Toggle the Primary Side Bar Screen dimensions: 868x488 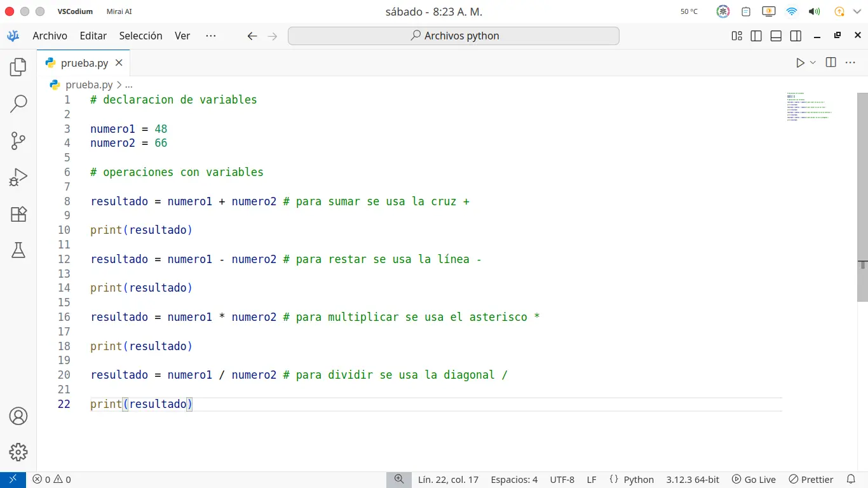coord(756,36)
